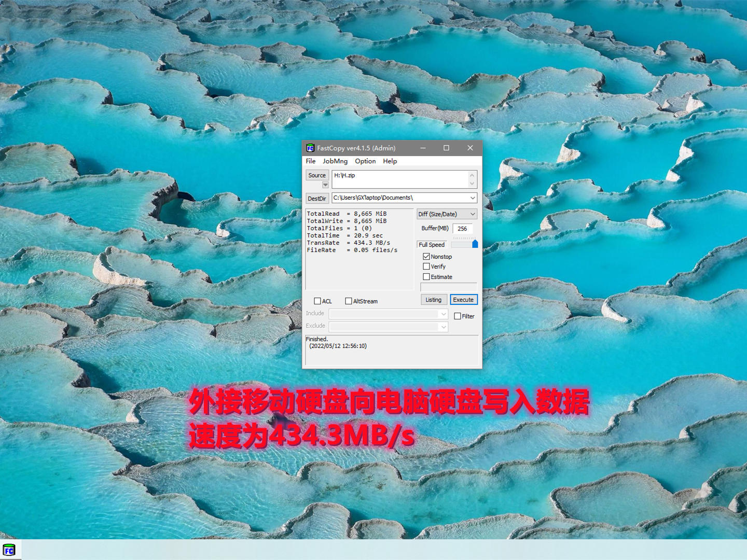Disable the Nonstop checkbox
The width and height of the screenshot is (747, 560).
pyautogui.click(x=427, y=256)
